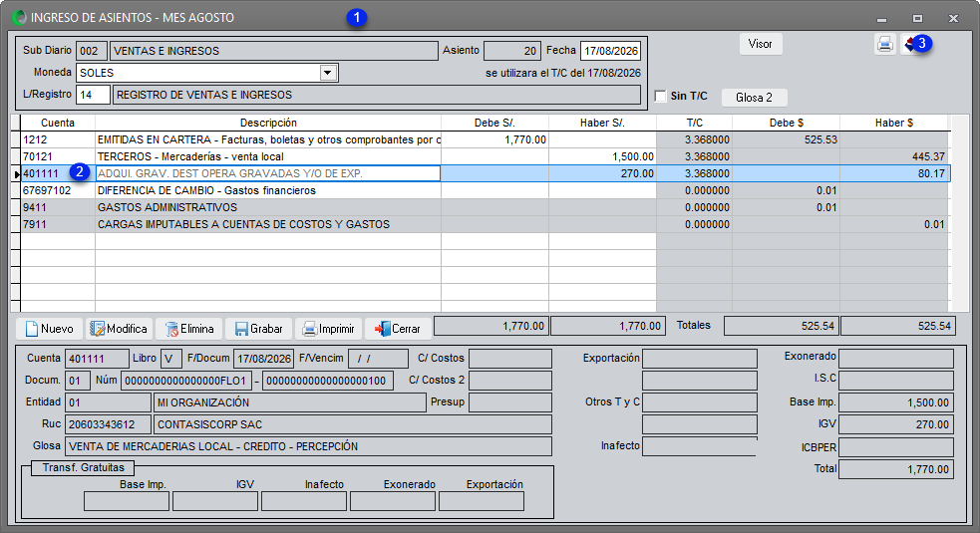Click the L/Registro 14 field
The image size is (980, 533).
pyautogui.click(x=93, y=95)
